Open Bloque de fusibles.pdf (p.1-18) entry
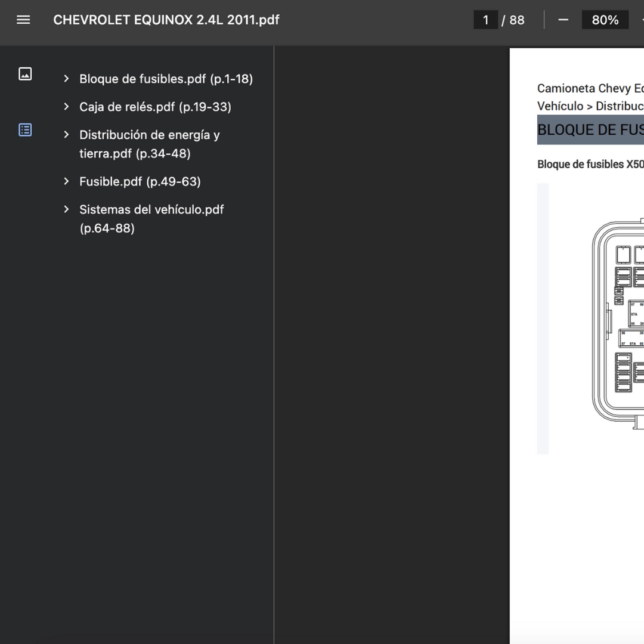This screenshot has width=644, height=644. tap(166, 79)
